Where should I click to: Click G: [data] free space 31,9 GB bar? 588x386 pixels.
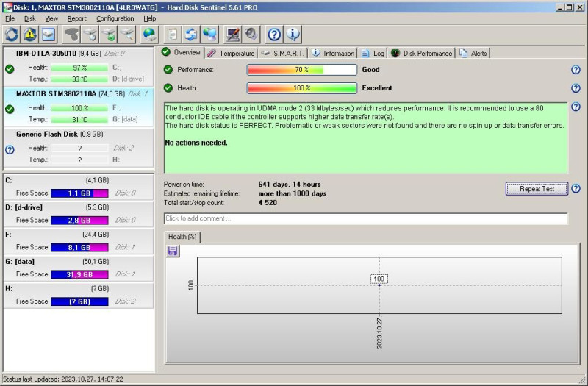(79, 274)
